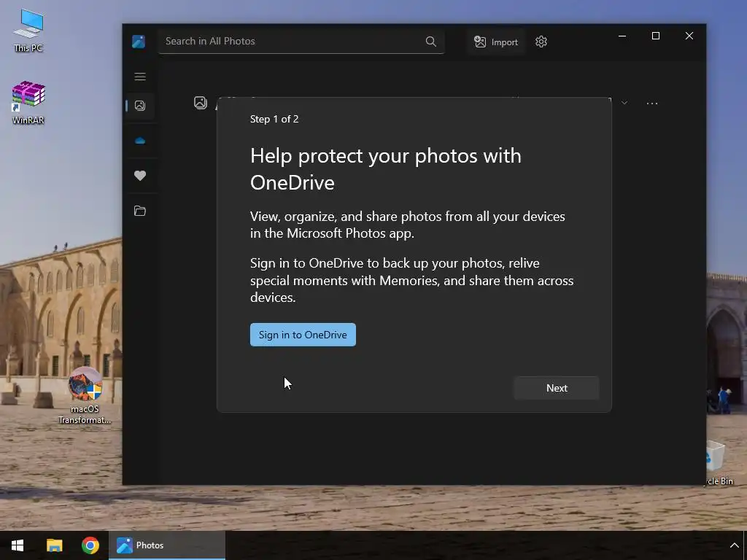Minimize the Photos window

click(622, 36)
